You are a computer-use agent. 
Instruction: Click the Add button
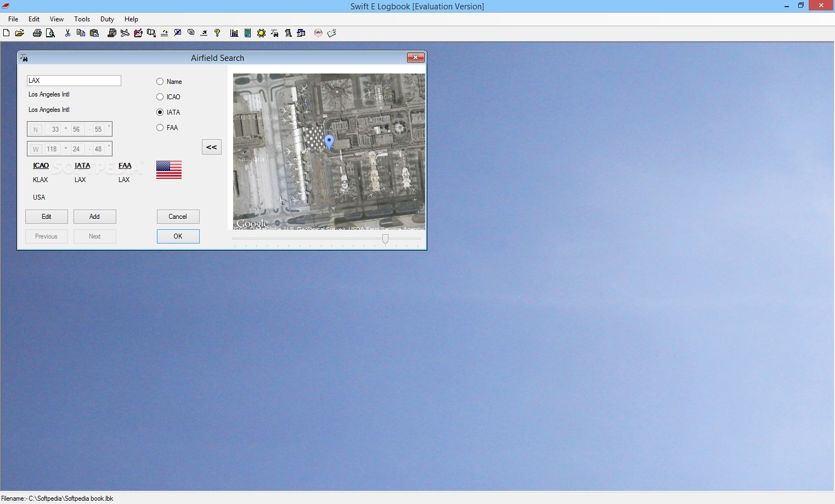[95, 217]
